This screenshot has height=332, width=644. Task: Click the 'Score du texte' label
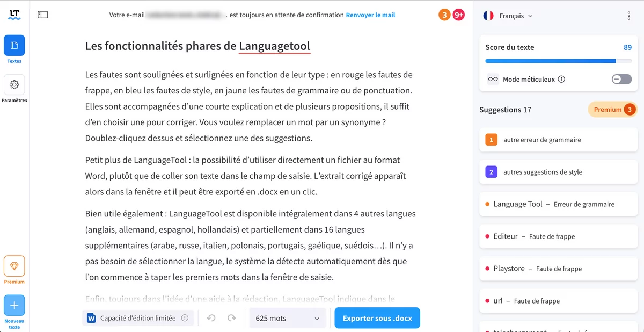[x=510, y=47]
